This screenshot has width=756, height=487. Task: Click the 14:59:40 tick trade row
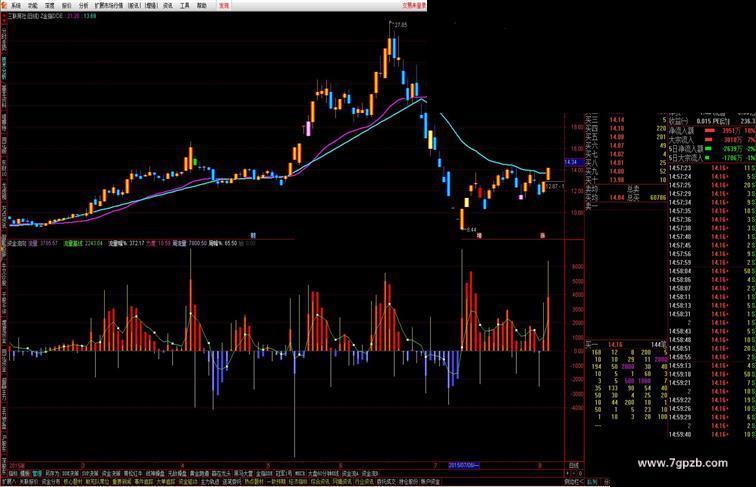[712, 434]
